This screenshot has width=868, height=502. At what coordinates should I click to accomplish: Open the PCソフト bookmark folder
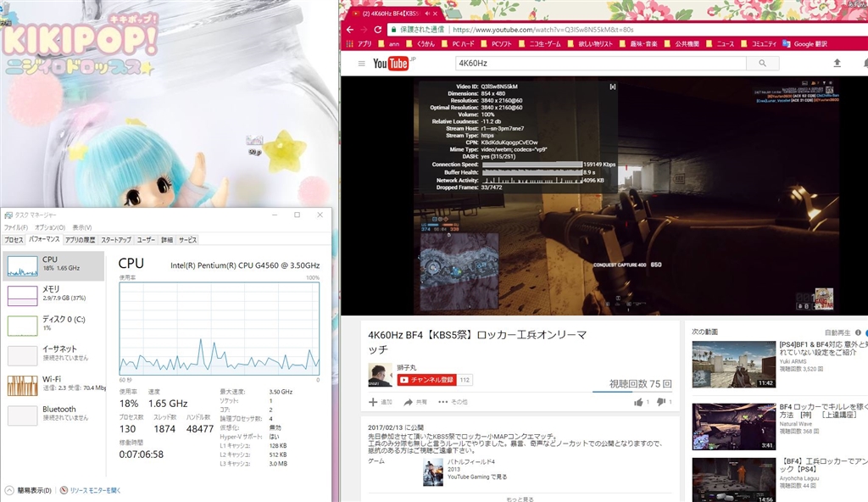click(x=497, y=44)
